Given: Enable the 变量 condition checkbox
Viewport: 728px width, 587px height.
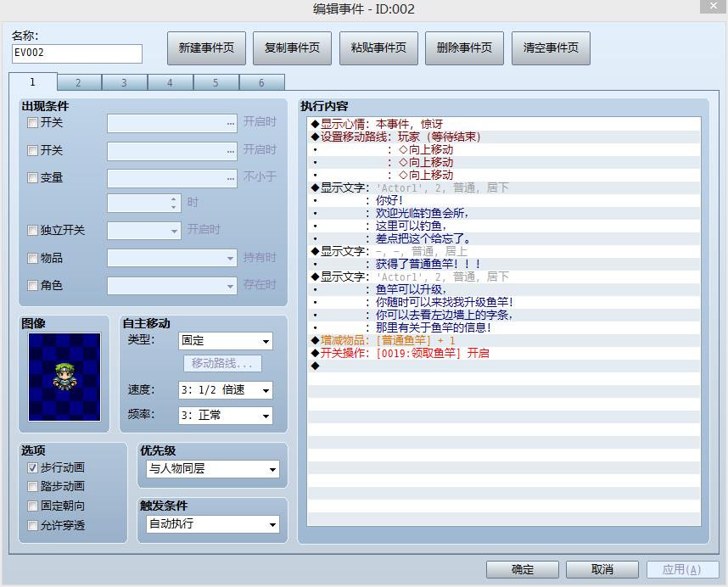Looking at the screenshot, I should (x=32, y=178).
